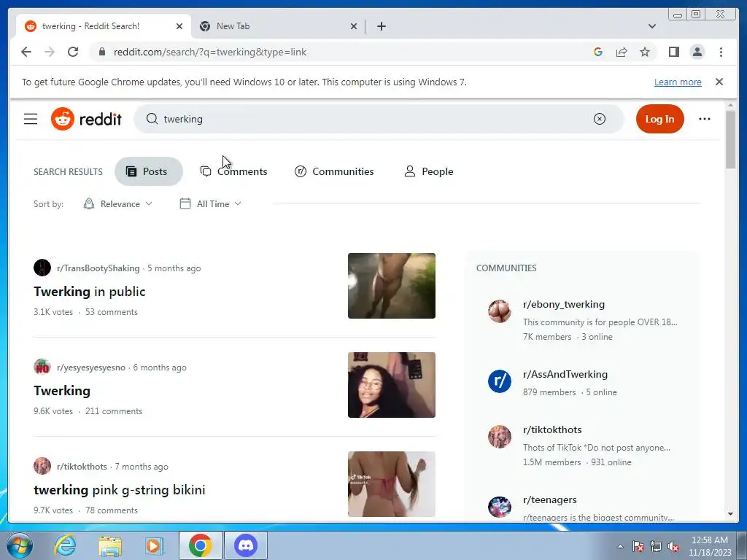Open twerking pink g-string bikini post
Screen dimensions: 747x560
pyautogui.click(x=119, y=490)
